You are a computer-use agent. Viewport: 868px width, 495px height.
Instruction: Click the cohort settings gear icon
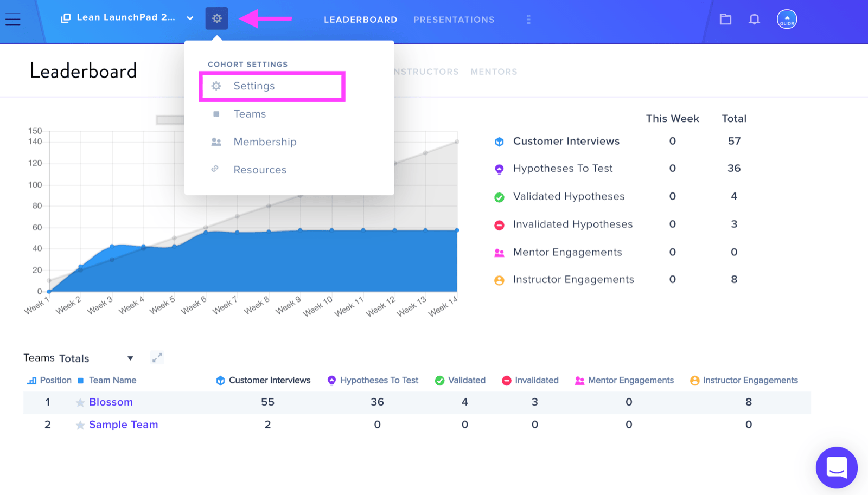coord(216,18)
